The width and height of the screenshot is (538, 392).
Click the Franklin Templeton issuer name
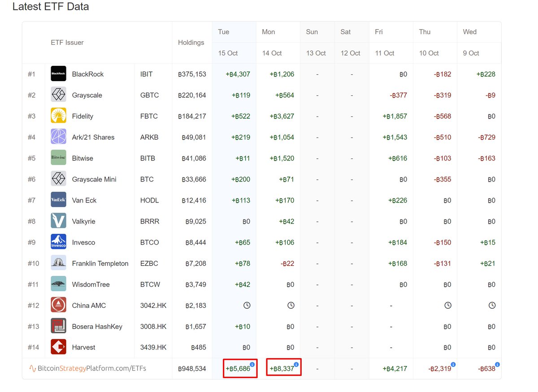coord(100,263)
